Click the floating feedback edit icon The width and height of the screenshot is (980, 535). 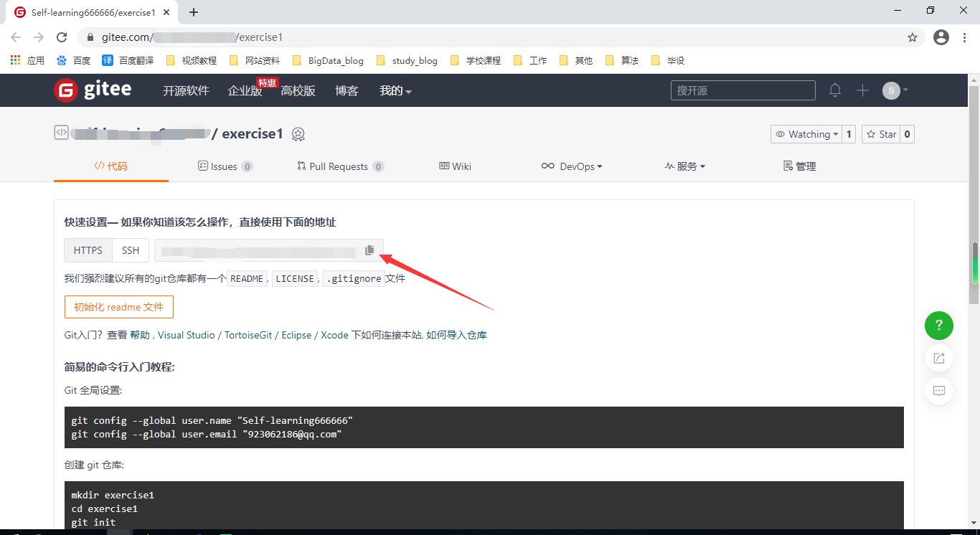(939, 358)
